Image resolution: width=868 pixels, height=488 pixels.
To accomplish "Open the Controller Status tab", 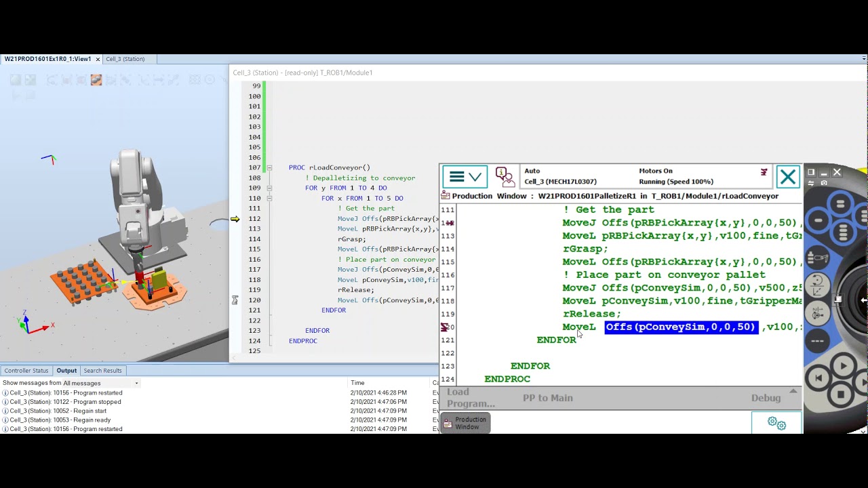I will point(26,371).
